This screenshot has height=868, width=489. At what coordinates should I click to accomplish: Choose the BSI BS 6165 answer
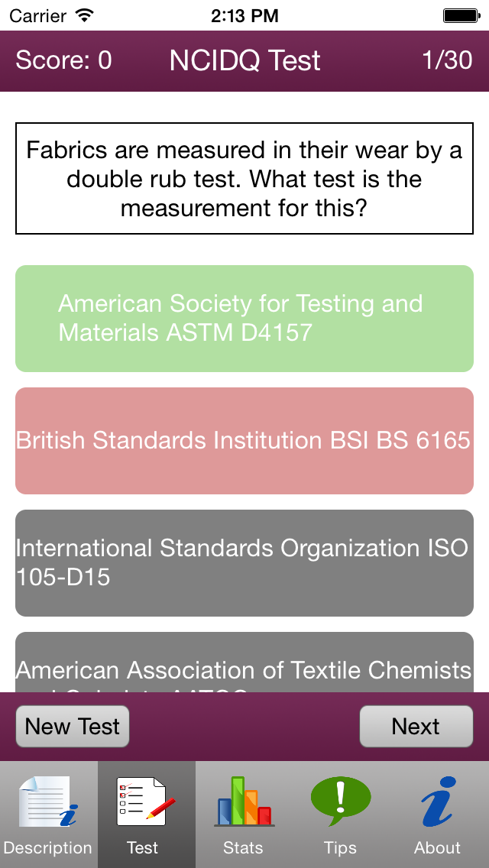[x=244, y=441]
